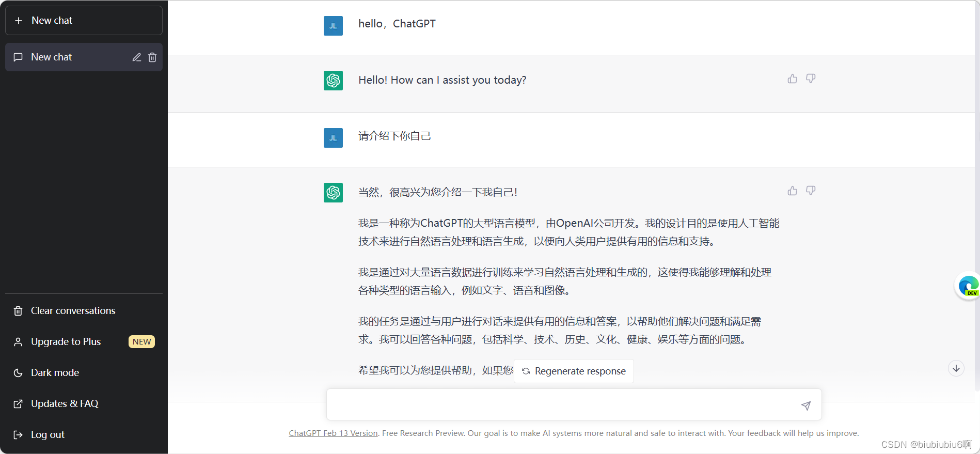
Task: Click the ChatGPT logo beside 'Hello! How can I assist'
Action: click(x=333, y=81)
